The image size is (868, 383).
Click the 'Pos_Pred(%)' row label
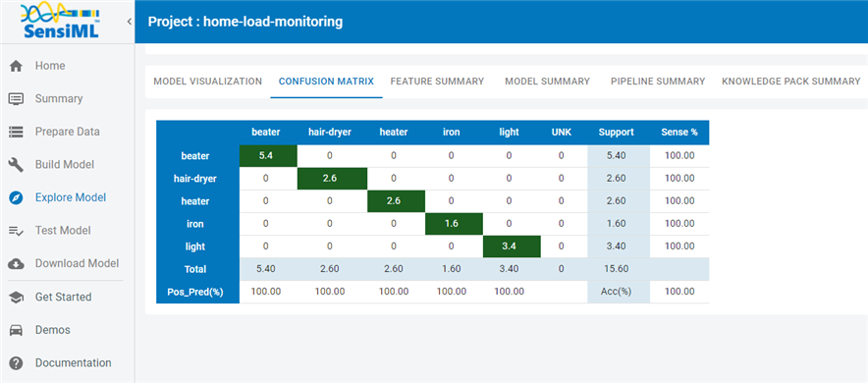195,293
